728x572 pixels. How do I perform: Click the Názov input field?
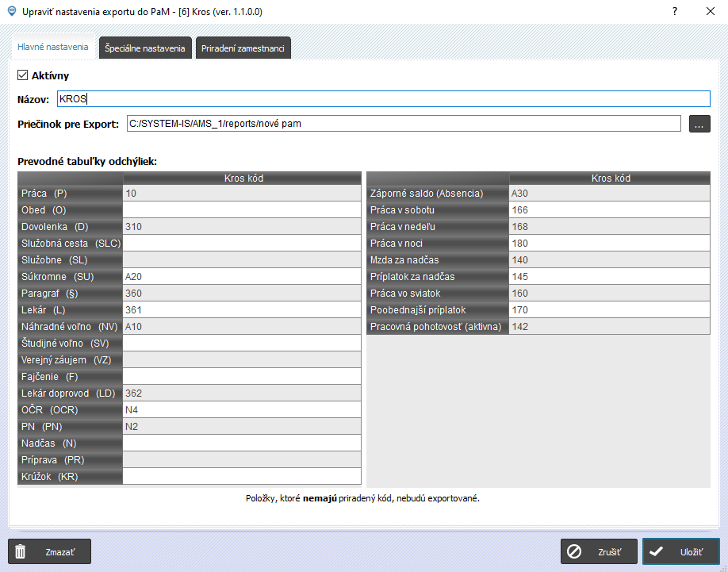[x=384, y=99]
